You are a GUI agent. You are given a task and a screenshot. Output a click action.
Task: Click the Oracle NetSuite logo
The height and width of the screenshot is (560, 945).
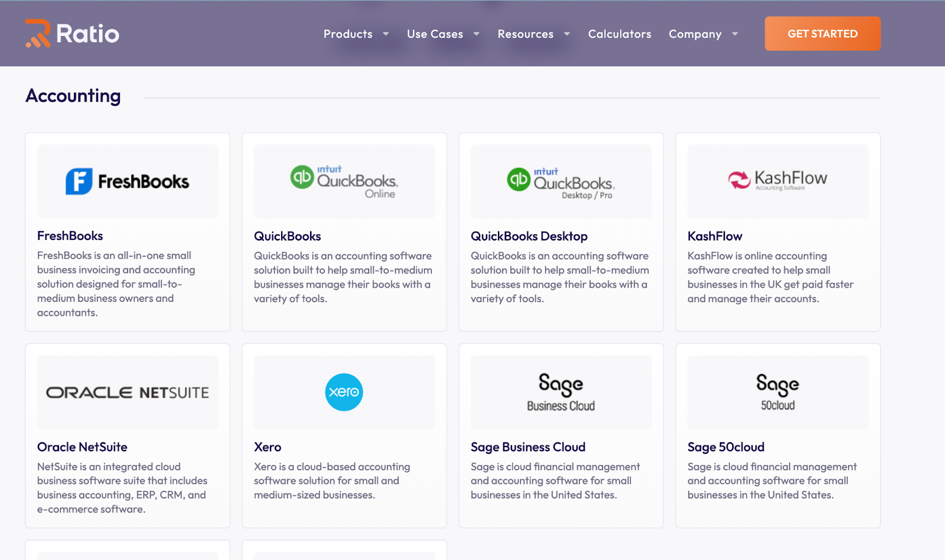click(x=128, y=392)
